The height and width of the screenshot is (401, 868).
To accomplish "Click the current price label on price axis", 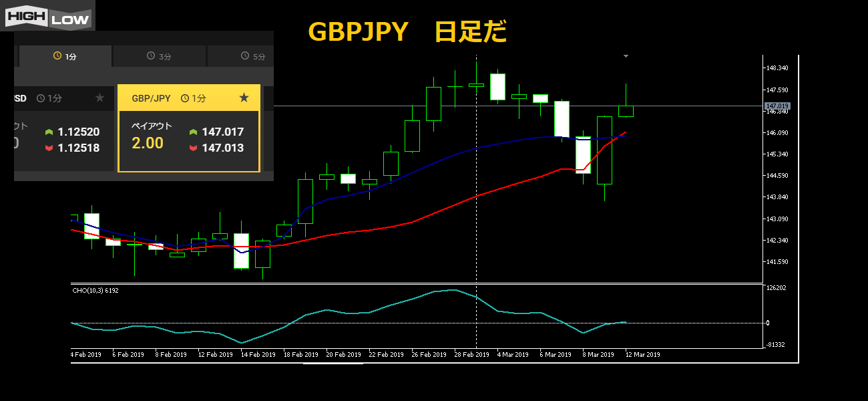I will (x=777, y=106).
